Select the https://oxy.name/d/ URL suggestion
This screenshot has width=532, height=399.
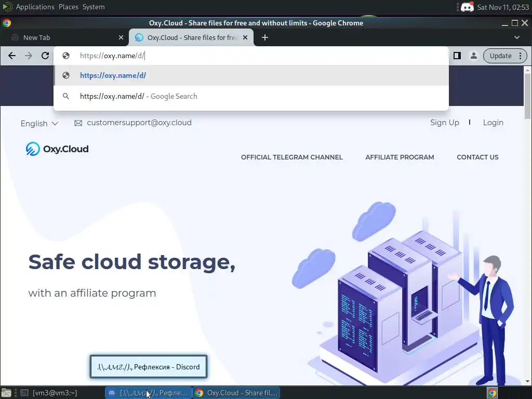click(251, 75)
